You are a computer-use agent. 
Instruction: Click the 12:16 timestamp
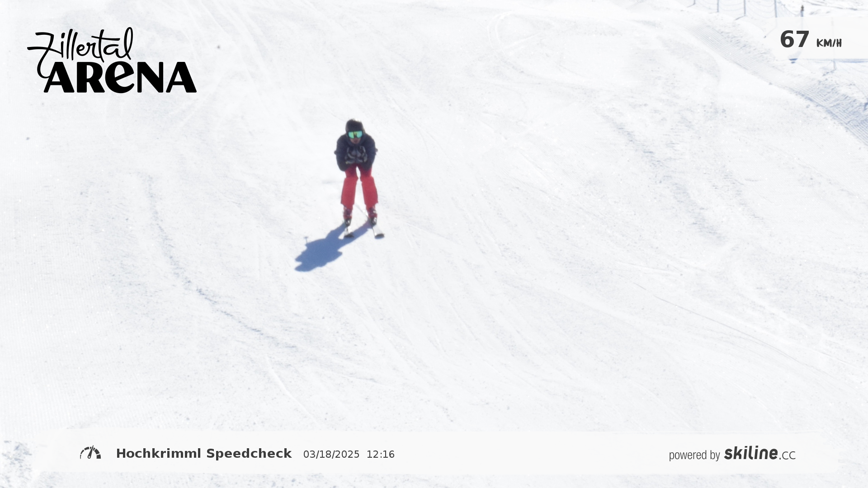point(381,455)
